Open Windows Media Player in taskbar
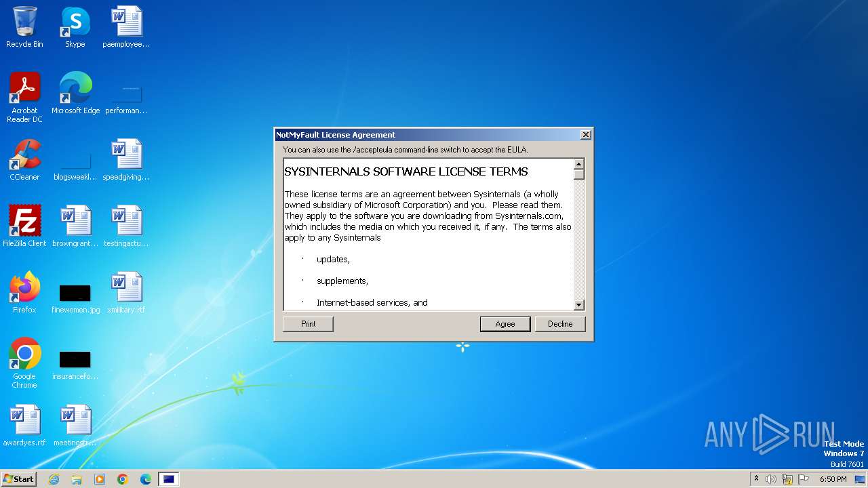 [100, 479]
